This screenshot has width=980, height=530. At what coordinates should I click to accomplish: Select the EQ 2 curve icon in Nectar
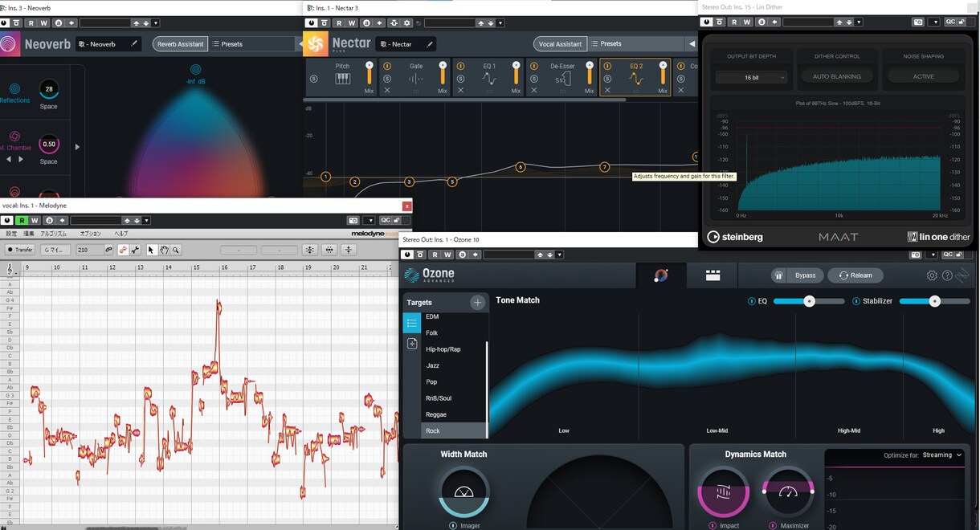point(636,79)
